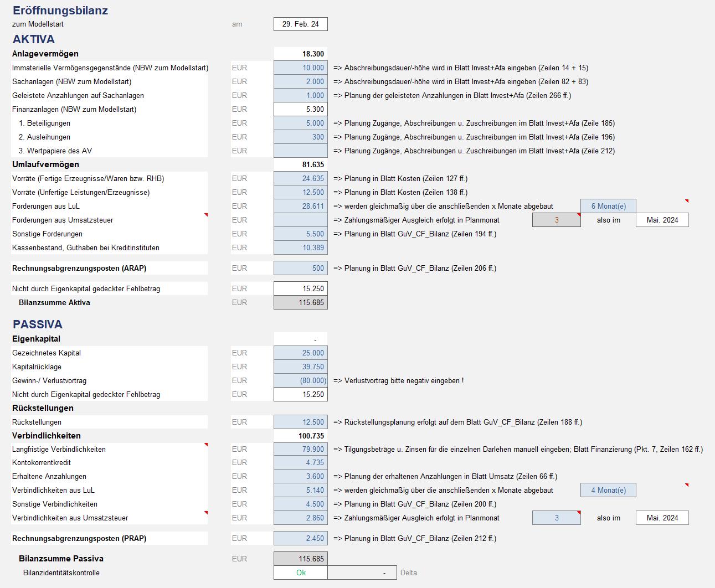Select the empty Forderungen aus Umsatzsteuer value cell
This screenshot has height=588, width=715.
(x=301, y=220)
